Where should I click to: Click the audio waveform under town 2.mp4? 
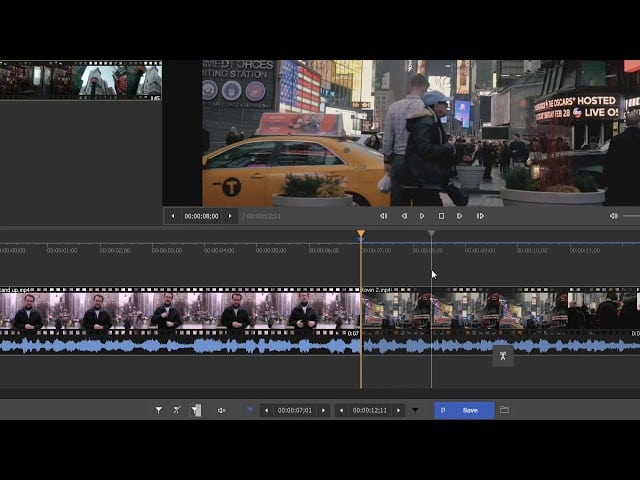pyautogui.click(x=501, y=346)
